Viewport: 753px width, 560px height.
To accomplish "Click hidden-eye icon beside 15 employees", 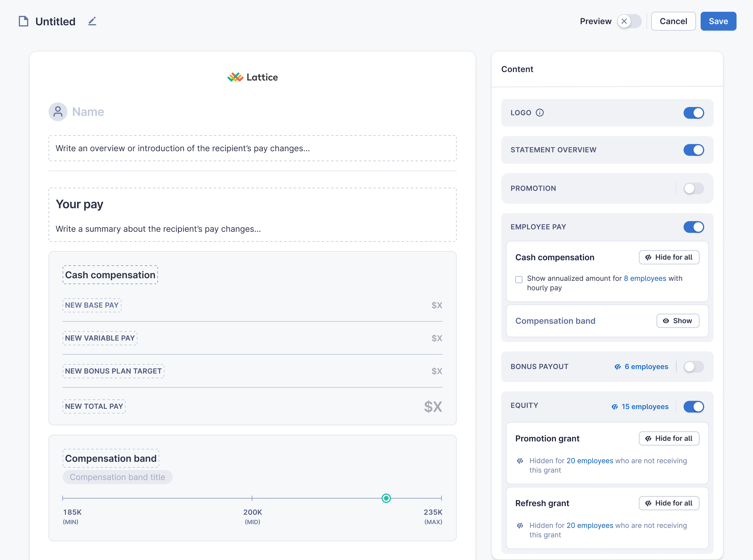I will pos(614,407).
